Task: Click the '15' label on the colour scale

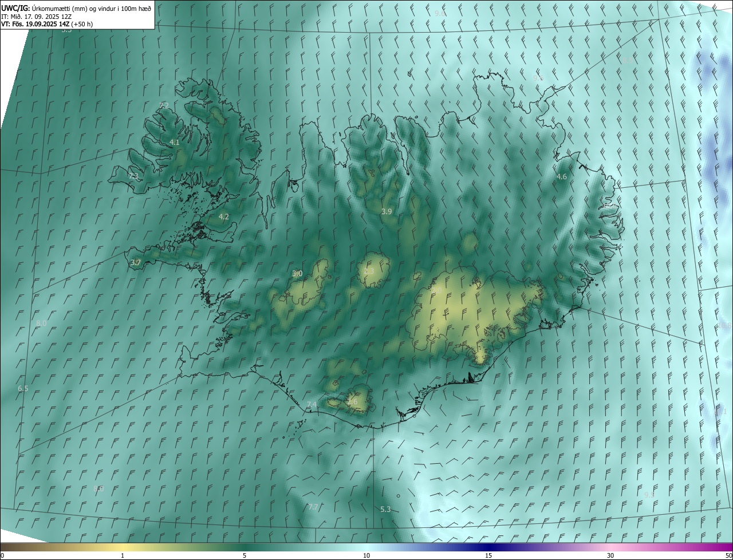Action: tap(488, 555)
